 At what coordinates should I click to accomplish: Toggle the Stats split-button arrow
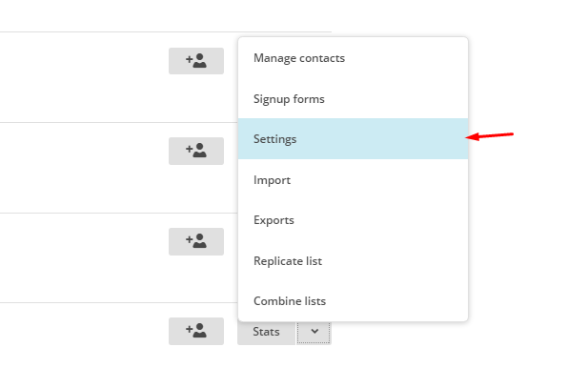(x=314, y=332)
